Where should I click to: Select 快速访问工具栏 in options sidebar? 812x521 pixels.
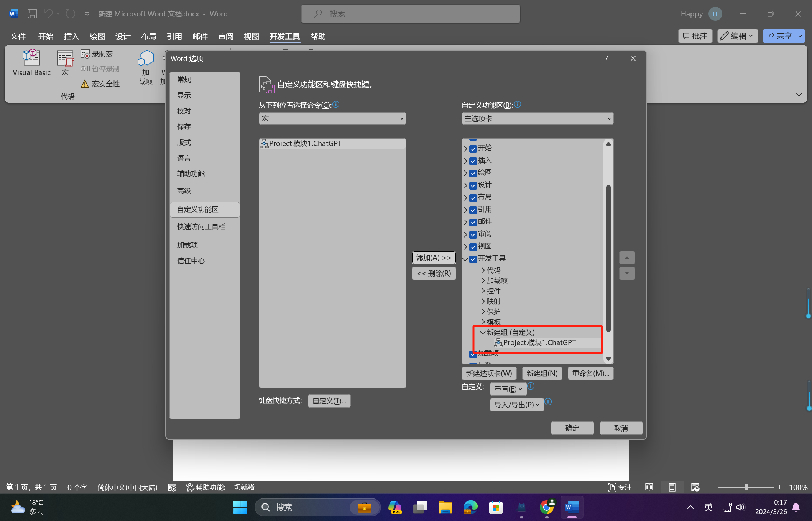pyautogui.click(x=201, y=227)
